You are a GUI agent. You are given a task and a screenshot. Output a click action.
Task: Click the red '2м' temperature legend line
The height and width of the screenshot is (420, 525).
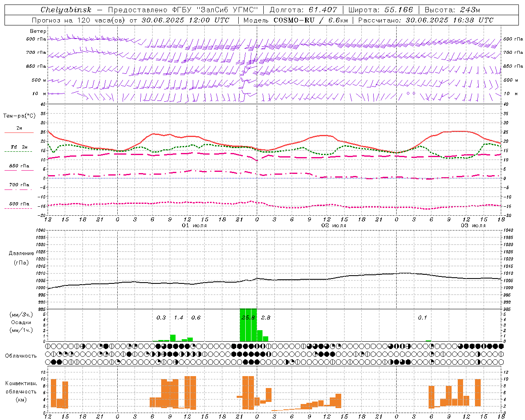click(x=19, y=132)
